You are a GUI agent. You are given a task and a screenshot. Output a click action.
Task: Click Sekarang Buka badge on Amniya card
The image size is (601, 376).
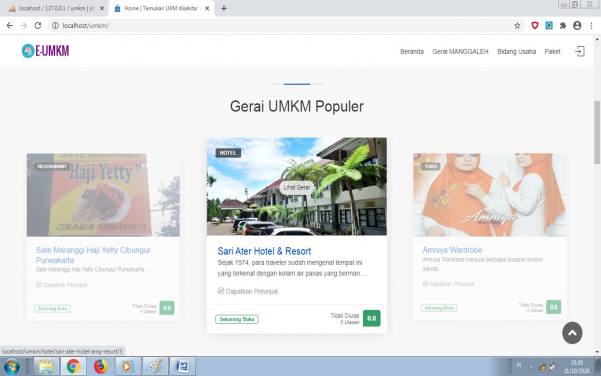click(x=439, y=308)
